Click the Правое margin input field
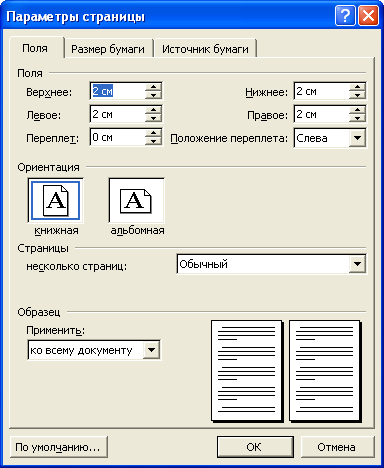Screen dimensions: 384x468 pos(322,114)
